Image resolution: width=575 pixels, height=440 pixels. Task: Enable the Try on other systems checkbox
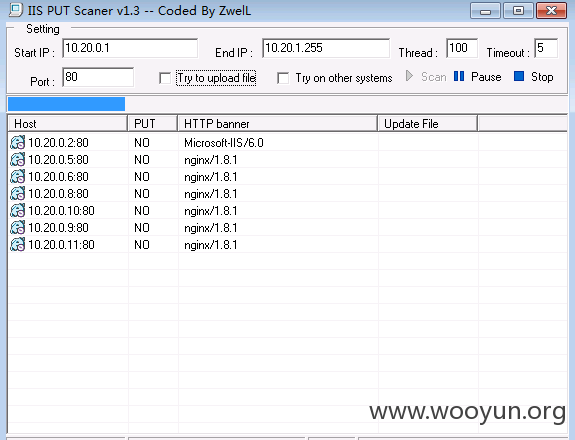click(283, 78)
